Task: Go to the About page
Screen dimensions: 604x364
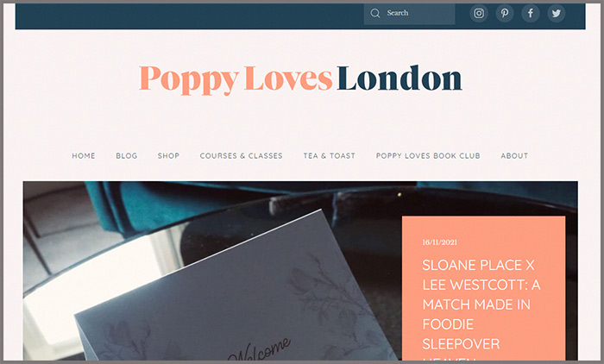Action: pos(514,155)
